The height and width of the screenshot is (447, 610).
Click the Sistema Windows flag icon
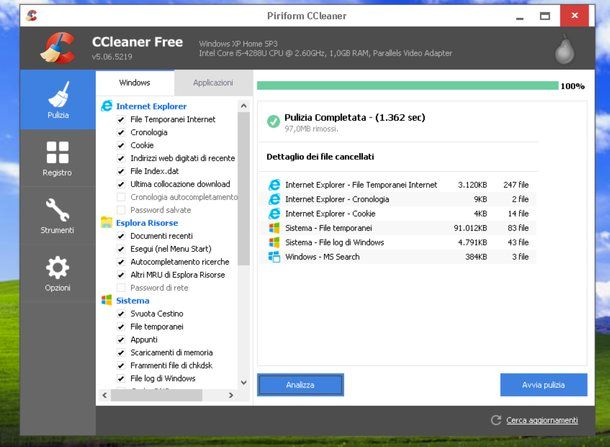click(x=107, y=300)
